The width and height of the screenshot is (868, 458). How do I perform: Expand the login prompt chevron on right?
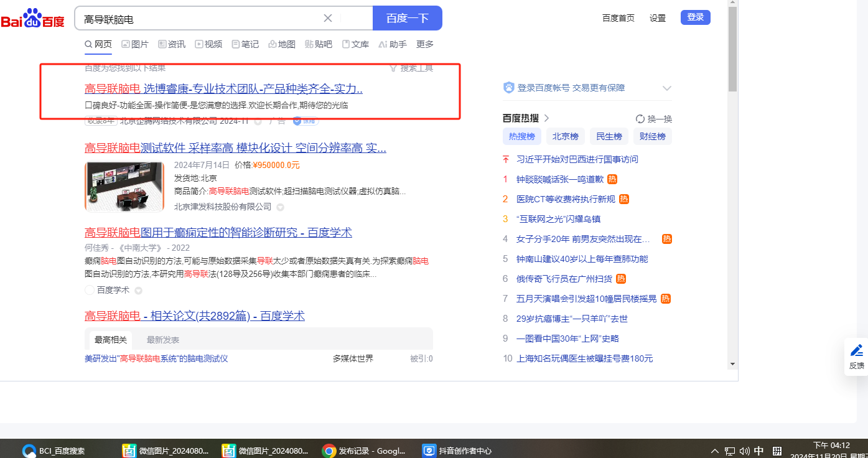(x=667, y=88)
